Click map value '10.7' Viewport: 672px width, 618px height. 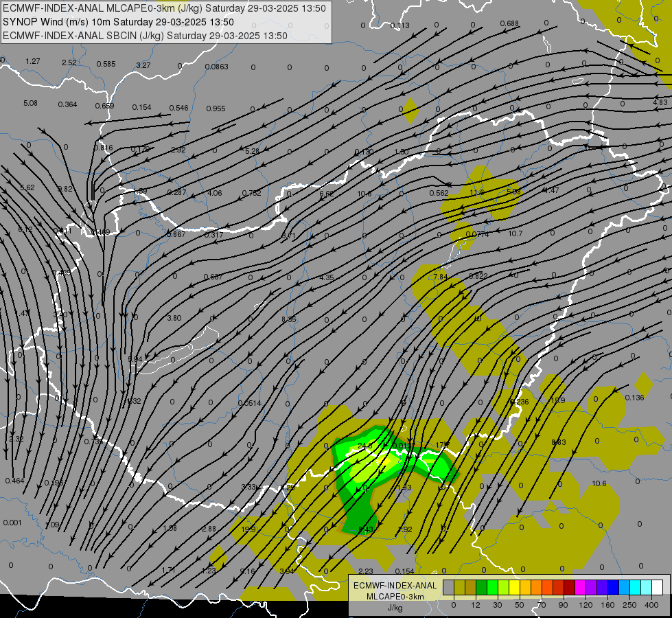[x=515, y=233]
